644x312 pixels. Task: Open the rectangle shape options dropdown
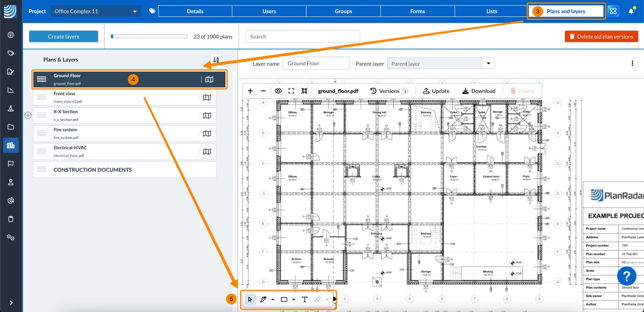293,300
